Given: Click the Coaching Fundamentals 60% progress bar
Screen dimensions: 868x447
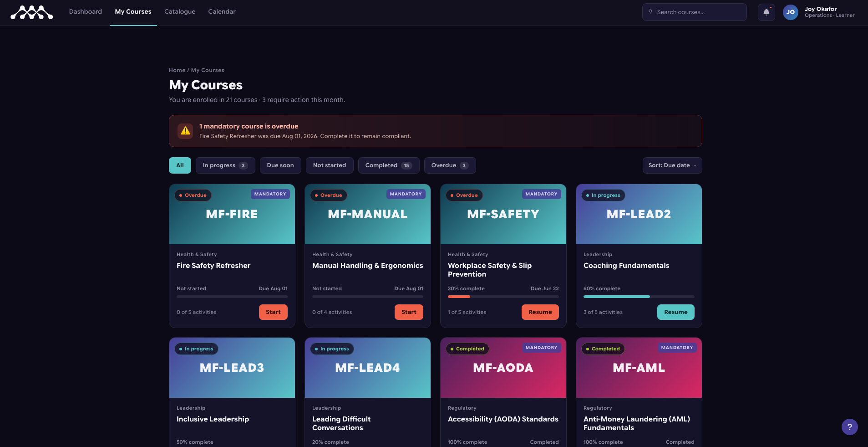Looking at the screenshot, I should (639, 297).
